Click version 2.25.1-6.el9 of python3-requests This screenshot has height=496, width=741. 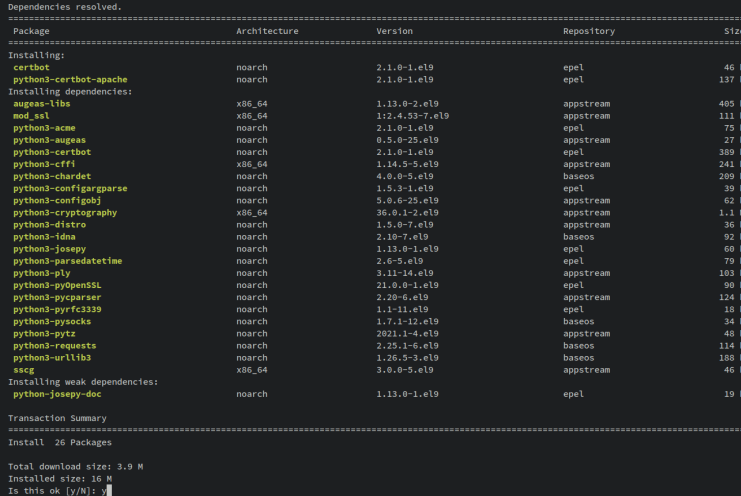(407, 345)
